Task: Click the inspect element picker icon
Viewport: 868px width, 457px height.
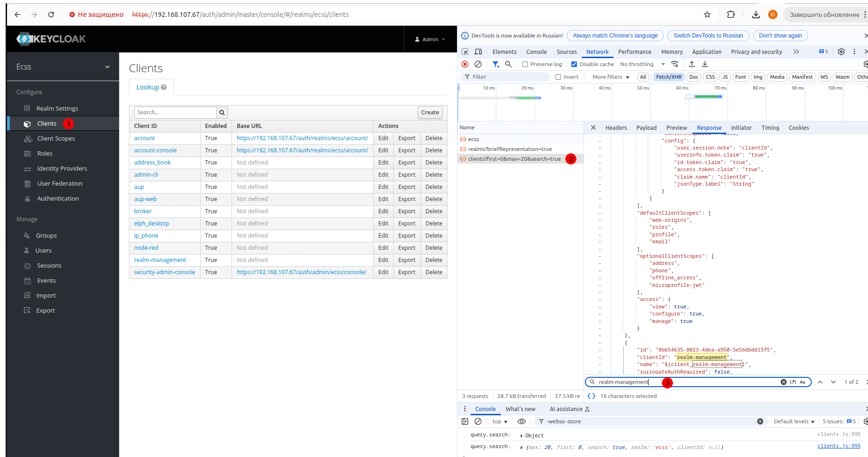Action: coord(465,52)
